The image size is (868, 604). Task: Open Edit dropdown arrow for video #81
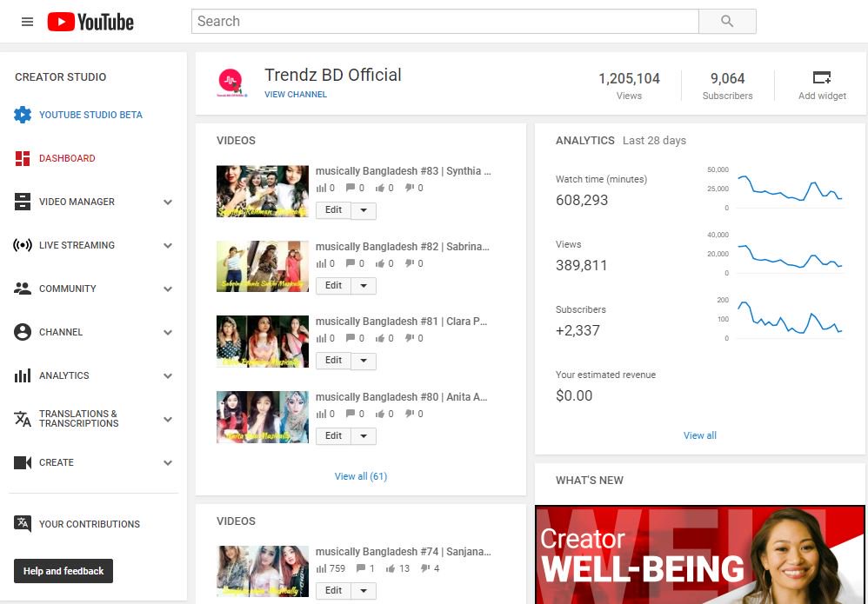pos(364,362)
